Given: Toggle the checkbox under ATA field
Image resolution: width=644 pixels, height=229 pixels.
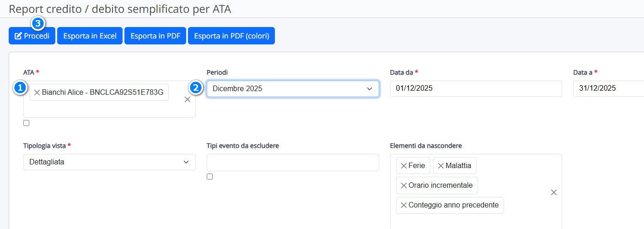Looking at the screenshot, I should (26, 123).
